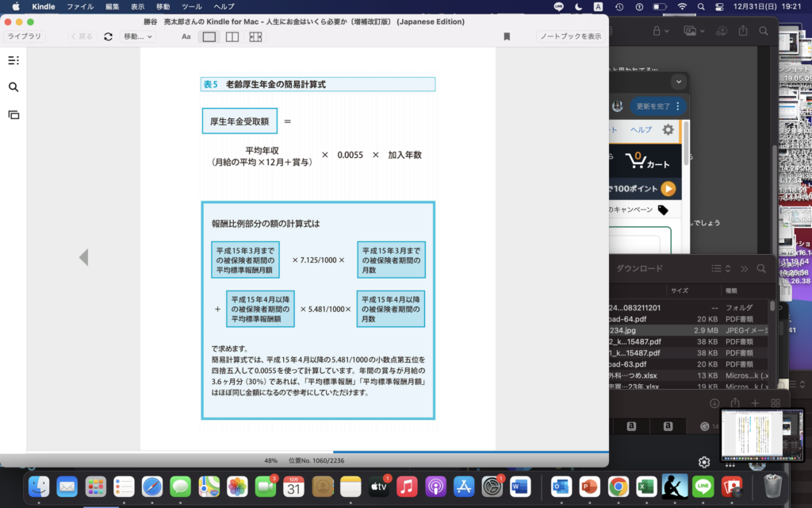This screenshot has width=812, height=508.
Task: Open the table of contents sidebar icon
Action: click(13, 60)
